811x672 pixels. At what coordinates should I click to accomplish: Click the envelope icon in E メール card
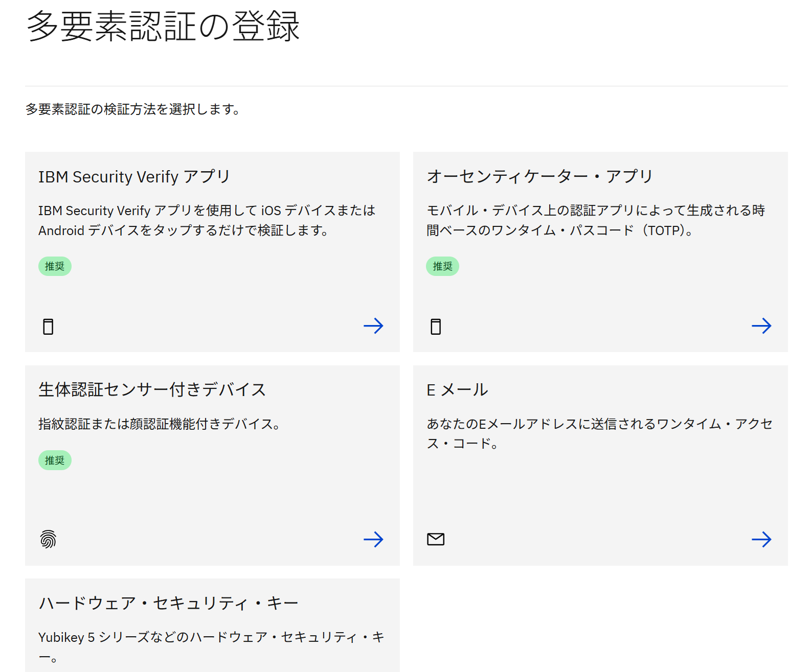pos(436,539)
